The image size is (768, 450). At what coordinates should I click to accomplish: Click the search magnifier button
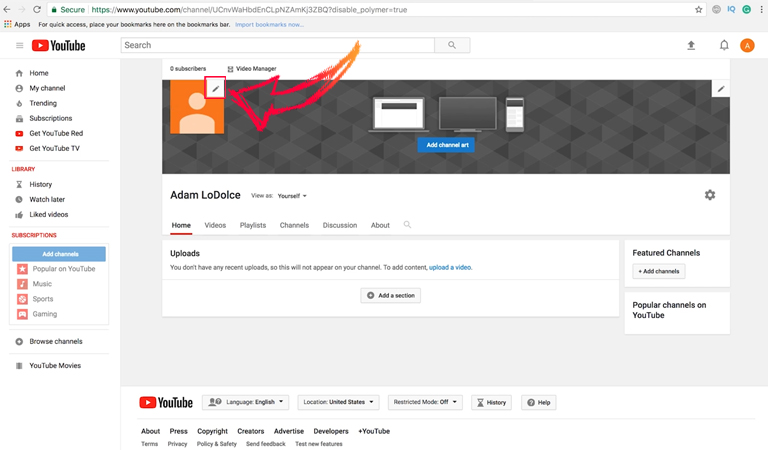pyautogui.click(x=452, y=45)
